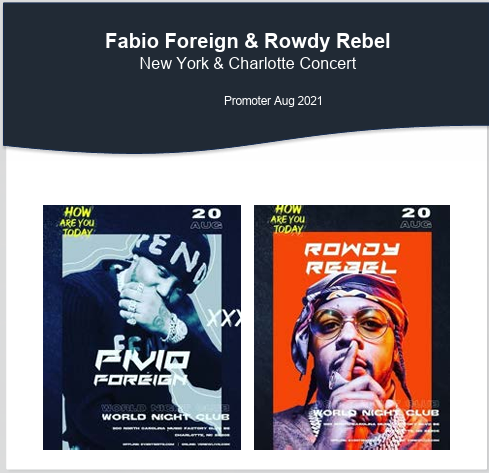
Task: Select "World Night Club" text on left poster
Action: pos(166,417)
